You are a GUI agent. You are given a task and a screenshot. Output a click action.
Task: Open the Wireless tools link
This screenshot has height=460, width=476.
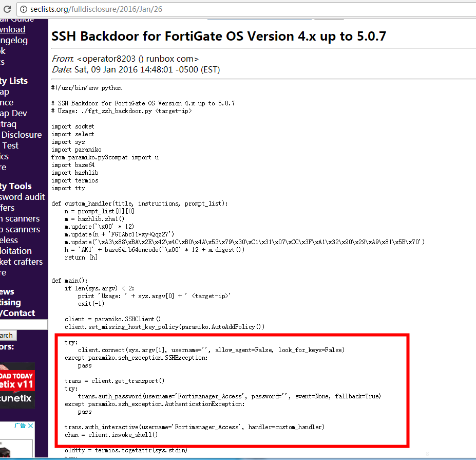9,241
